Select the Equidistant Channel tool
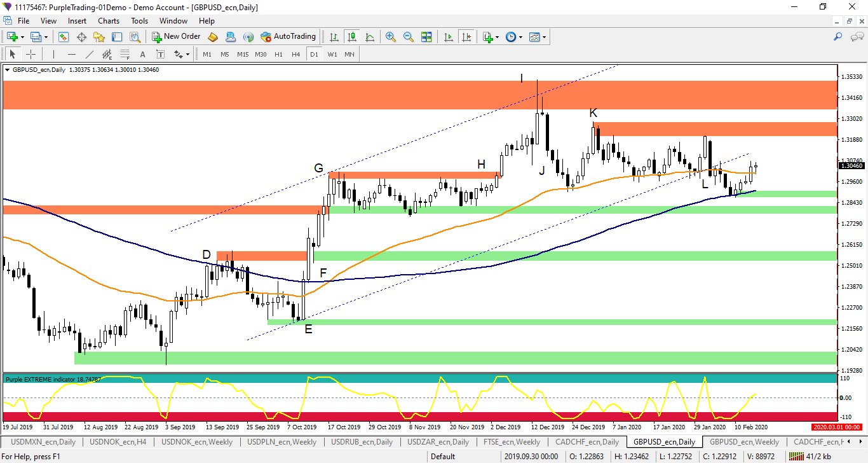 coord(107,54)
